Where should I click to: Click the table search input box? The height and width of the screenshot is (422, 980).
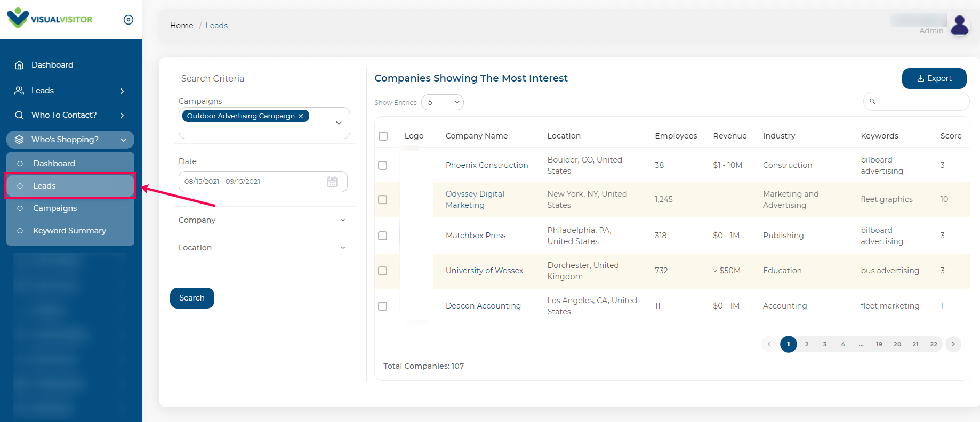pos(916,101)
